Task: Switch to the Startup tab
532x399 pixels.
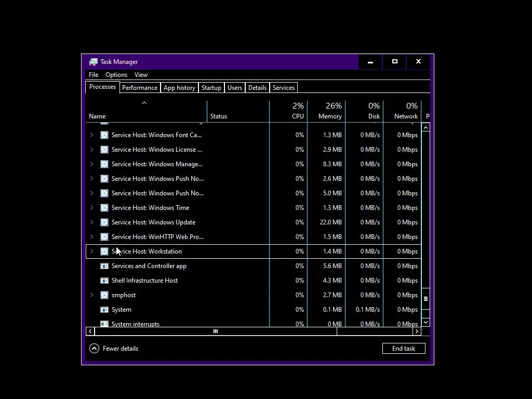Action: point(211,87)
